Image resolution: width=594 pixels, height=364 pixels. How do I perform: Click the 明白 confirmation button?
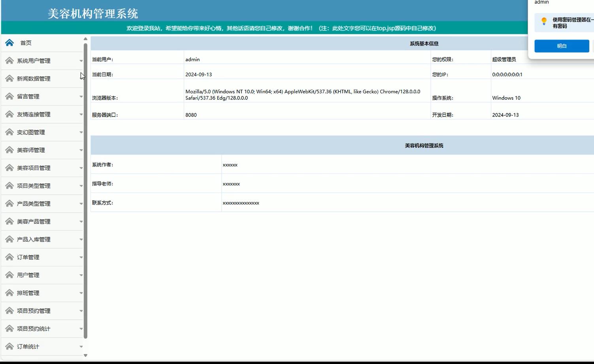[561, 46]
